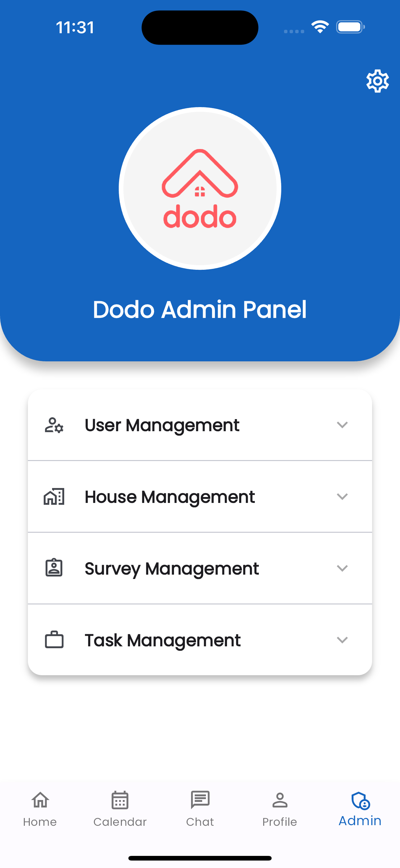Expand House Management with its chevron
Viewport: 400px width, 868px height.
[x=342, y=497]
